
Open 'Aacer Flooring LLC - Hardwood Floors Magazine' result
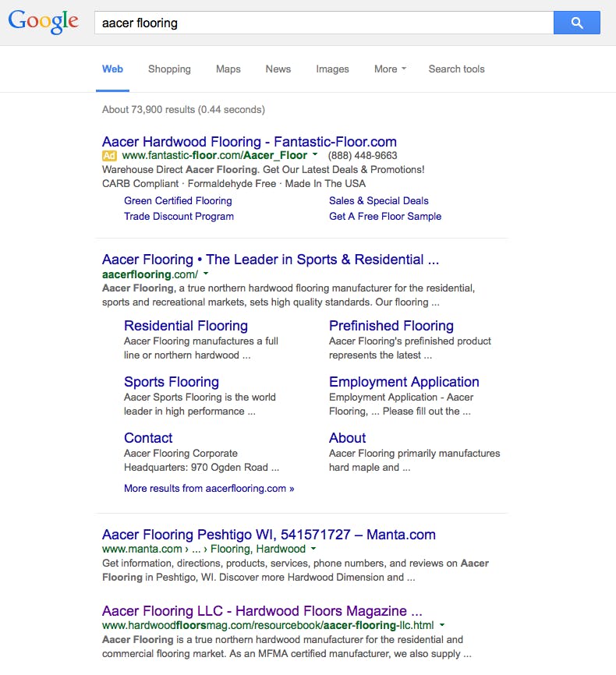(262, 611)
